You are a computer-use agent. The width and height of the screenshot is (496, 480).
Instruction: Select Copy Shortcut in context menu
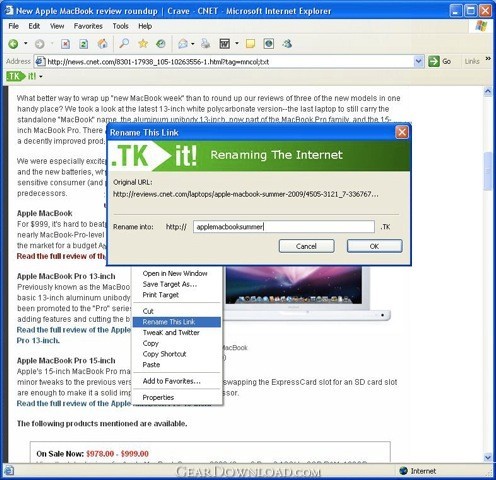[177, 354]
